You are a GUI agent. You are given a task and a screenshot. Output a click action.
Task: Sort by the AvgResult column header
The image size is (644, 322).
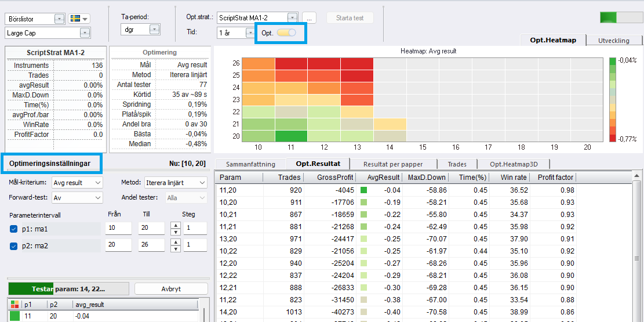click(379, 177)
